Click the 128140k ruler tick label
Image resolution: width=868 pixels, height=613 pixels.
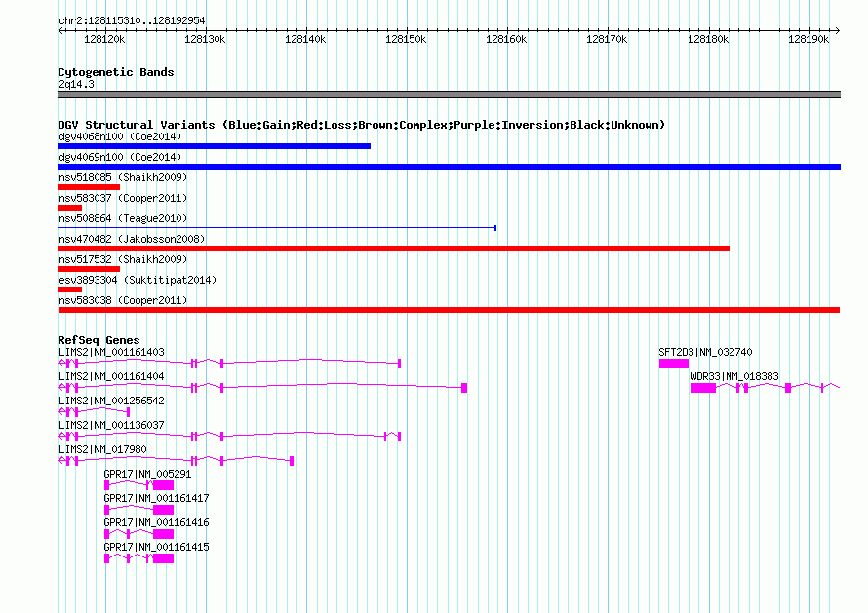pos(305,39)
